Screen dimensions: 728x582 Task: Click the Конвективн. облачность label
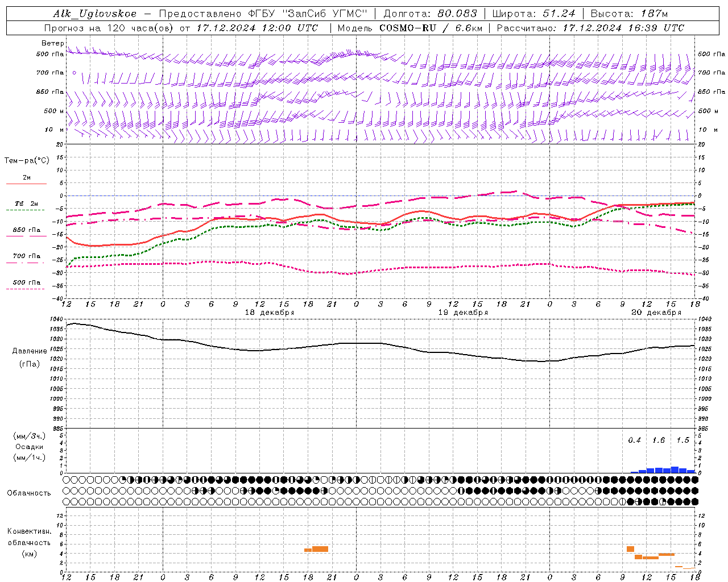tap(29, 537)
